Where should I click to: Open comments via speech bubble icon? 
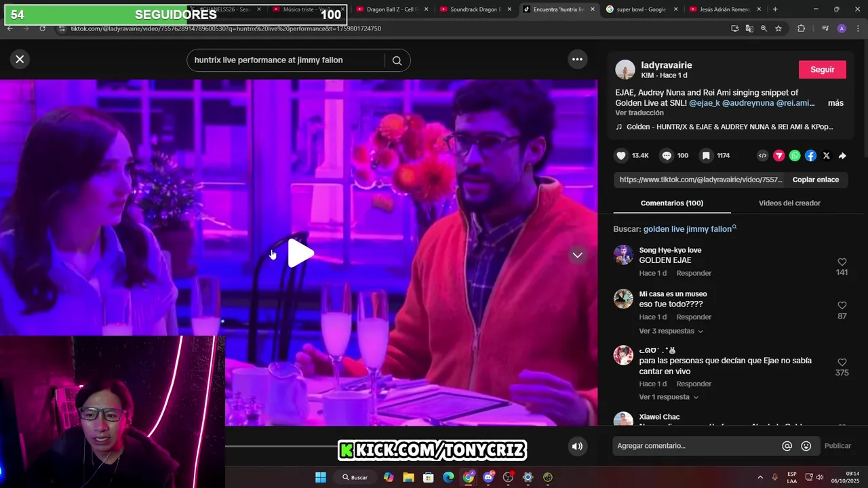(667, 156)
